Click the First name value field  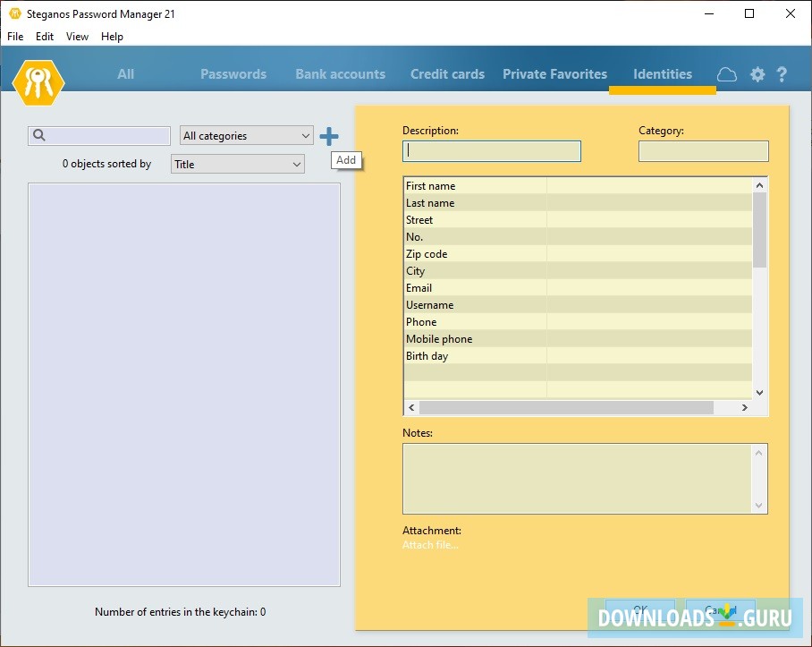point(648,186)
